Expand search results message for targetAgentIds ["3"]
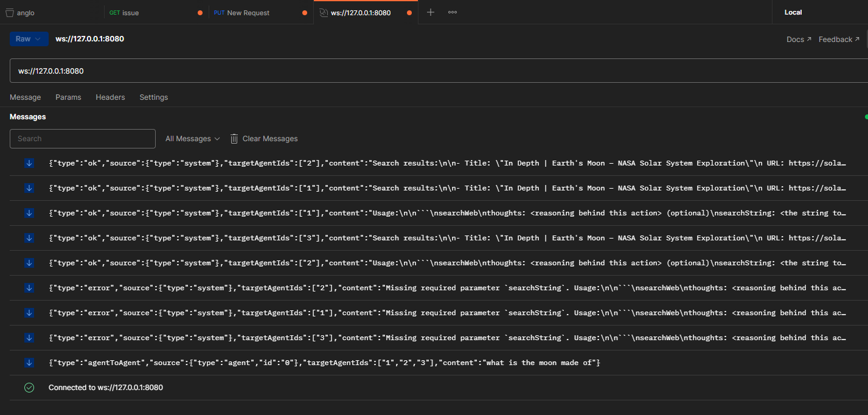 439,238
